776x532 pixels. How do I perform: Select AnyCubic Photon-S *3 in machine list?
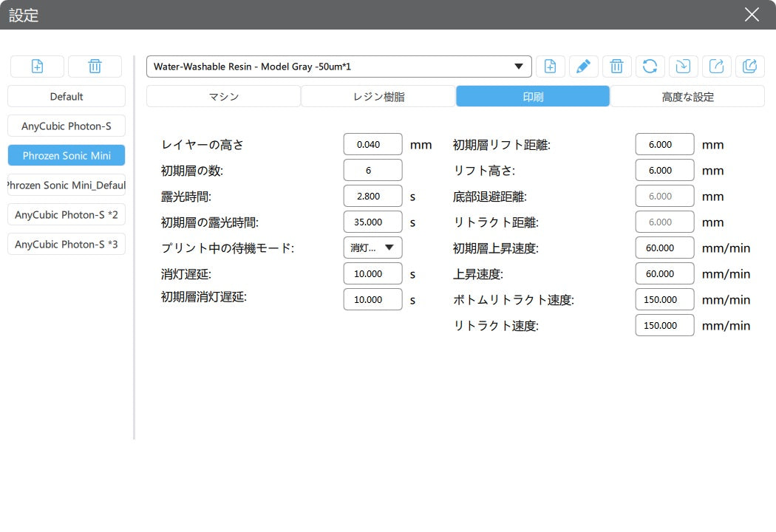pyautogui.click(x=67, y=244)
